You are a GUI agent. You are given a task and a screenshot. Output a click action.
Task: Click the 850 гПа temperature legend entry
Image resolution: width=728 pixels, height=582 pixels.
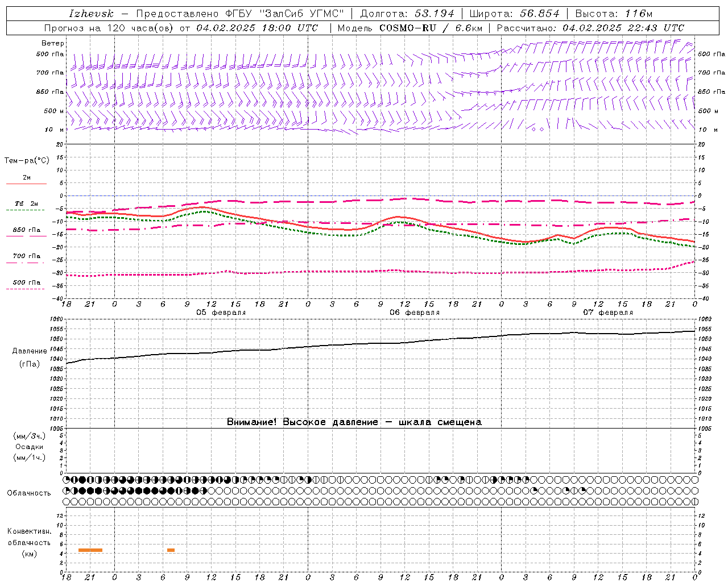pyautogui.click(x=26, y=230)
